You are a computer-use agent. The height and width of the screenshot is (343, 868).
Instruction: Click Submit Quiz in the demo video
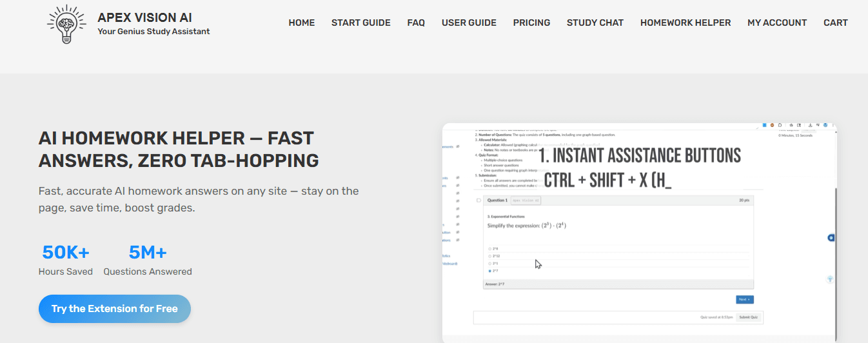[749, 317]
